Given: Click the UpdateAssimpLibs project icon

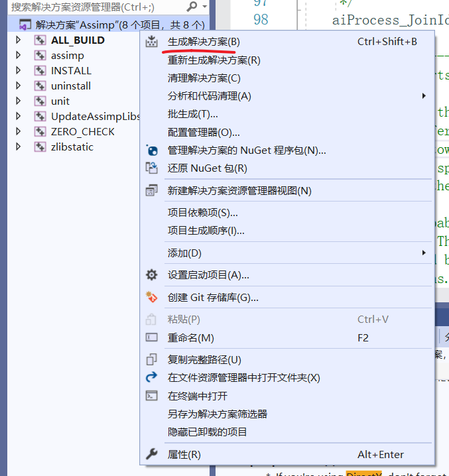Looking at the screenshot, I should click(x=40, y=116).
